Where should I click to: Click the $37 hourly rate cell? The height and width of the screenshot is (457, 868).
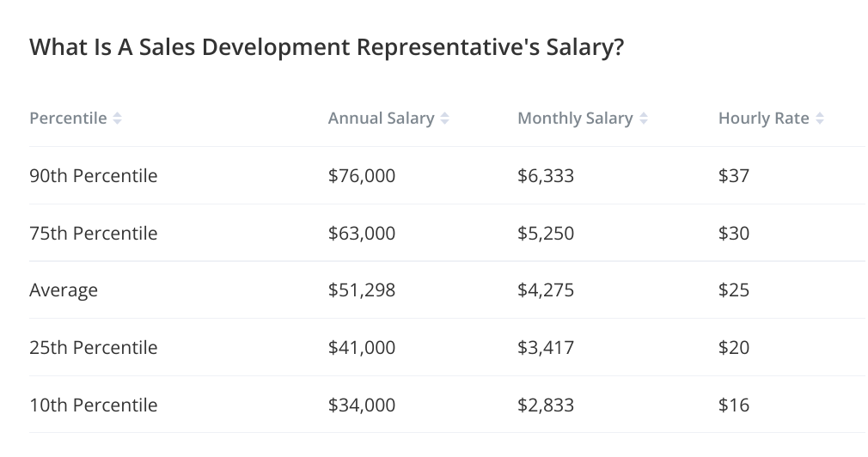tap(734, 176)
